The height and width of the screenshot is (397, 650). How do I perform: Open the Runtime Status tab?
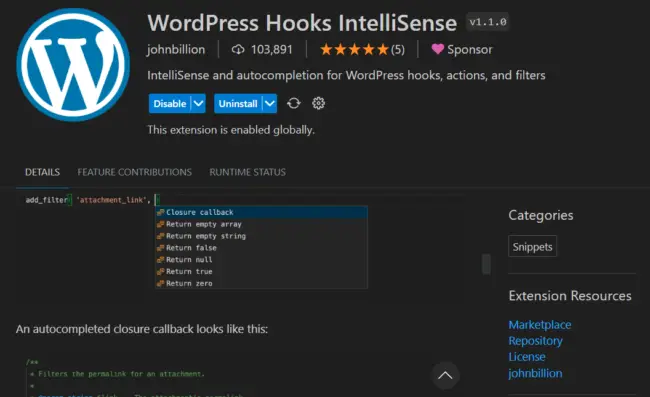coord(247,172)
